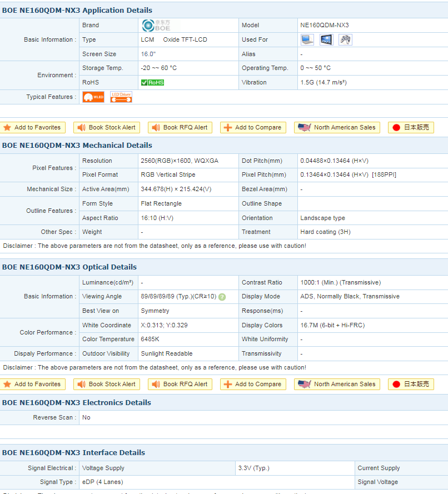Click aspect ratio '16:10 (H:V)'

[x=157, y=218]
